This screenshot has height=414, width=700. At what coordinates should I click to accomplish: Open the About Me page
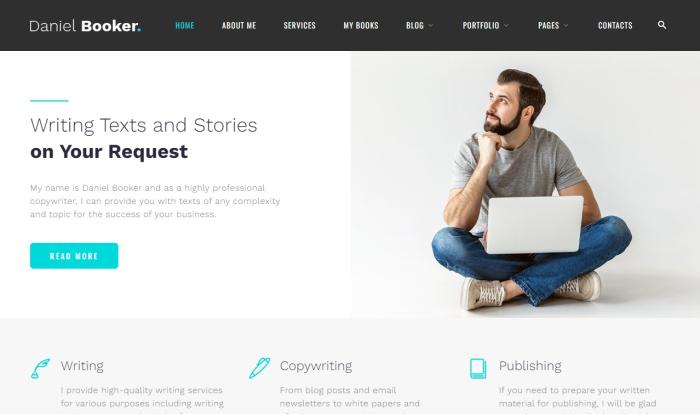(x=239, y=25)
